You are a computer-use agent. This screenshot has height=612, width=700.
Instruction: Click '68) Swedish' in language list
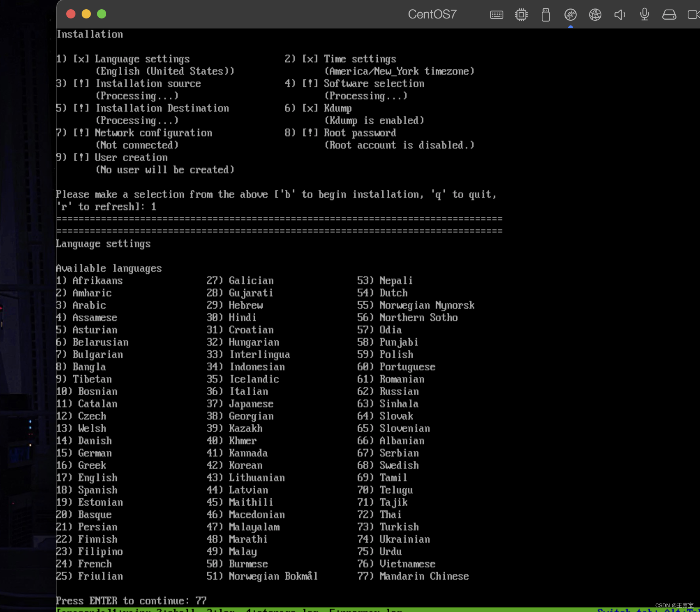click(x=388, y=465)
